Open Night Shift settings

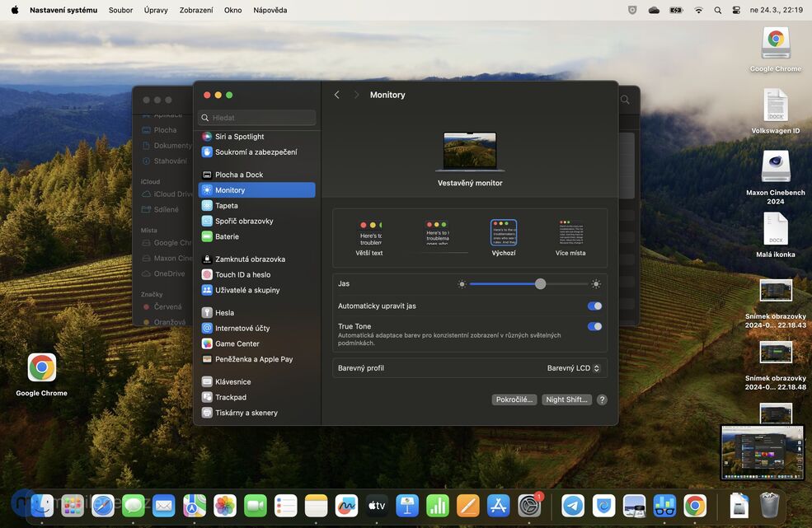pyautogui.click(x=566, y=399)
